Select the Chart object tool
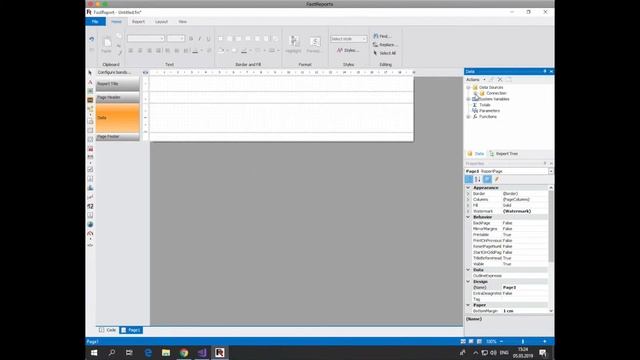The height and width of the screenshot is (360, 640). 90,188
